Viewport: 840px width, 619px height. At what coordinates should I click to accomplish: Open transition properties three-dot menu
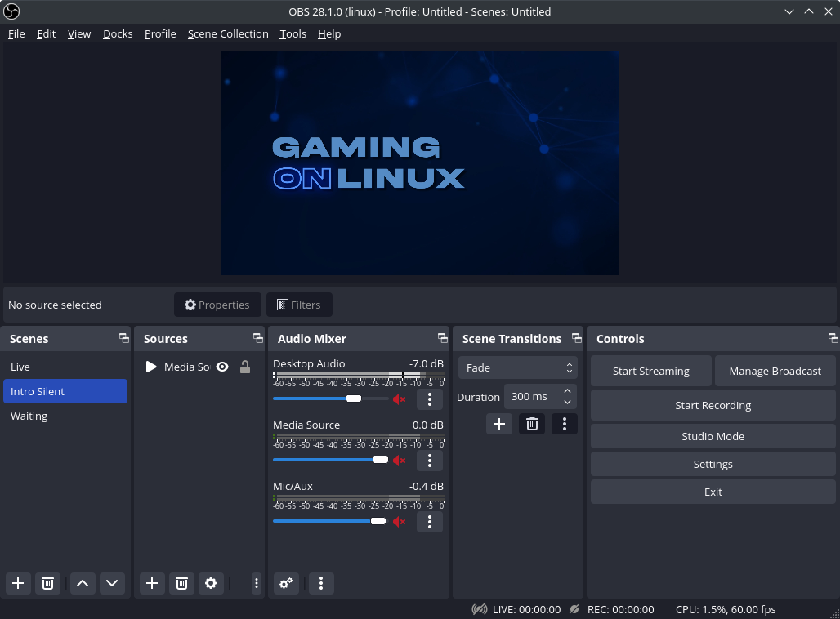click(x=564, y=424)
